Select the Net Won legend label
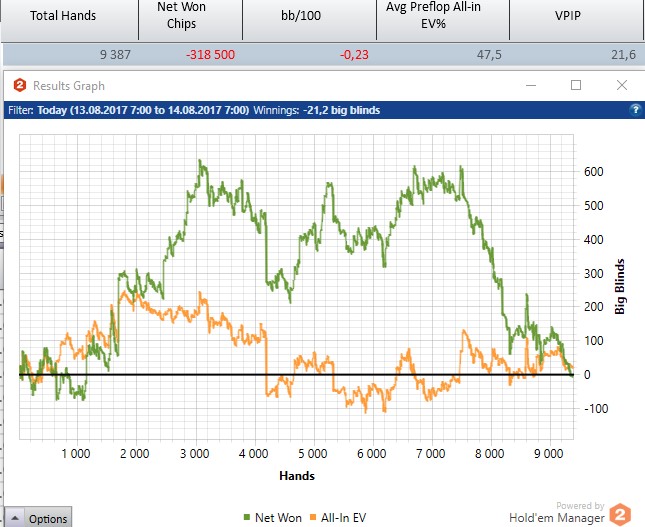645x527 pixels. pyautogui.click(x=278, y=518)
